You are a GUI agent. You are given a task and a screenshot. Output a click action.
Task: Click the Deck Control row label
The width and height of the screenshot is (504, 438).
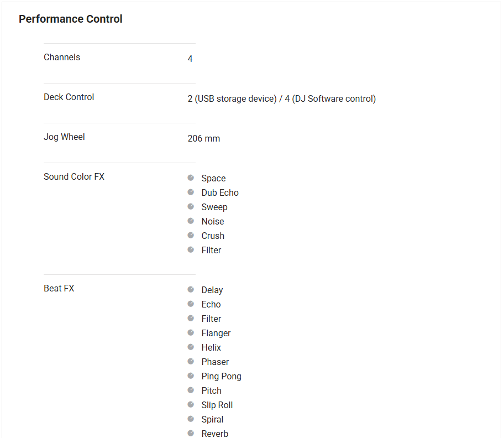tap(69, 97)
